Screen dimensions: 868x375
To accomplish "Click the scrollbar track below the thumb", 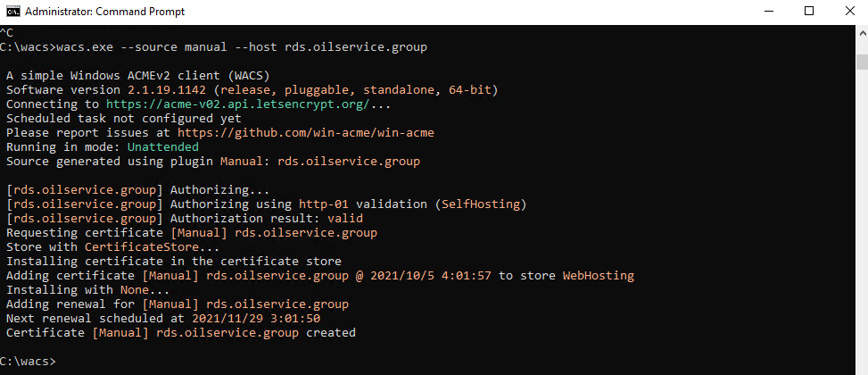I will [x=862, y=221].
